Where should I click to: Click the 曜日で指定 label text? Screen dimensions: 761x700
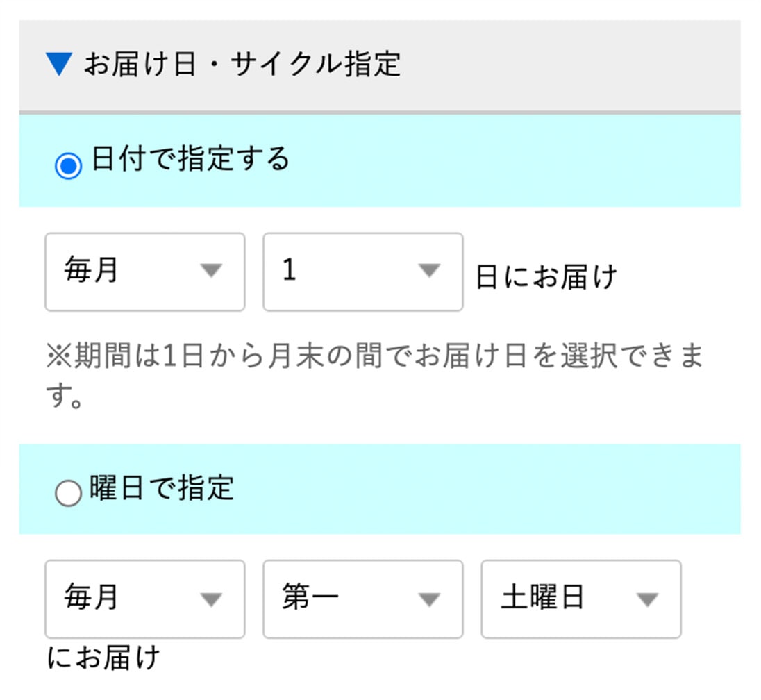162,488
